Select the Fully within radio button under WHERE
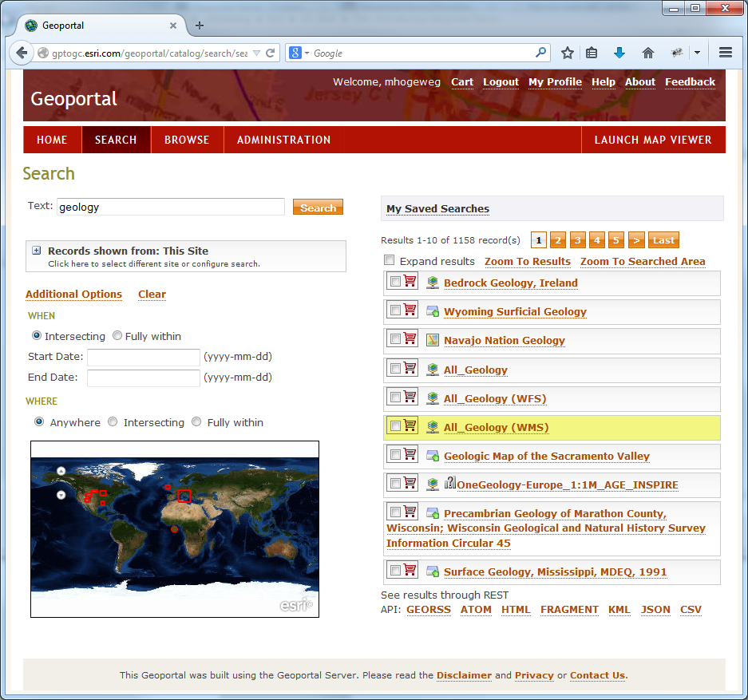The image size is (748, 700). 196,421
